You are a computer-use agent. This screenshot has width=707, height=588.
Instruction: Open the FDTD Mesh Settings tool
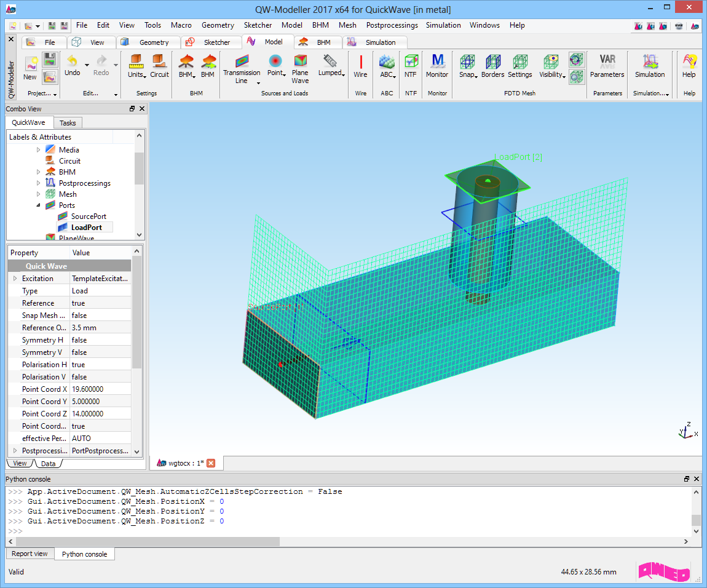tap(520, 66)
